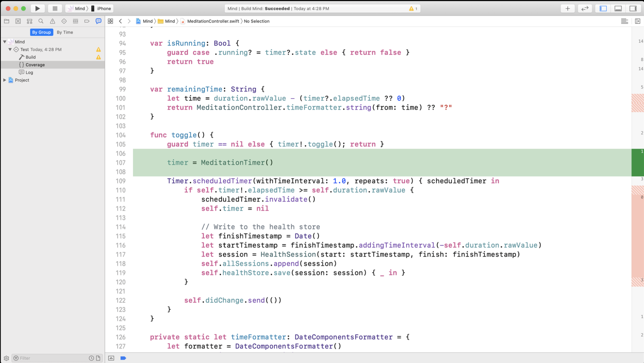Expand the Project group disclosure triangle
This screenshot has height=363, width=644.
5,80
